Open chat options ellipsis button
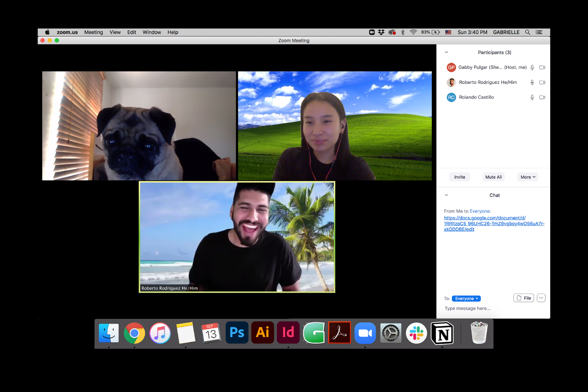This screenshot has height=392, width=588. (x=541, y=298)
